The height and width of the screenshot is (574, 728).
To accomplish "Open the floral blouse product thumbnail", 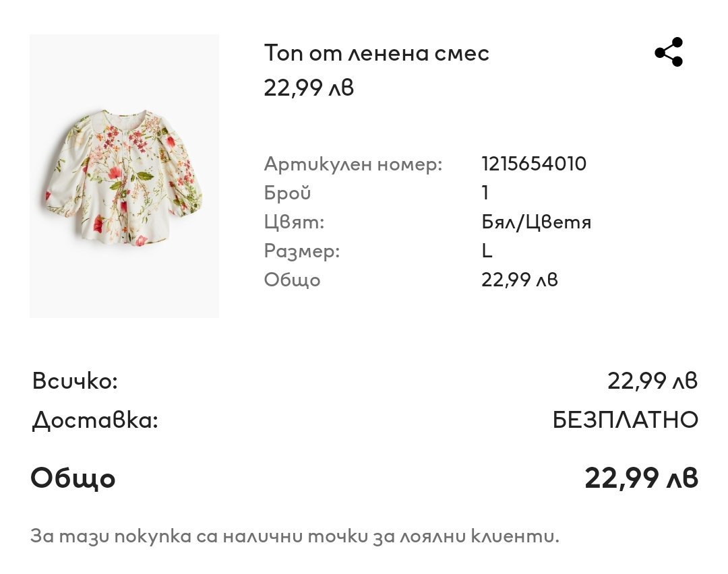I will pyautogui.click(x=124, y=176).
